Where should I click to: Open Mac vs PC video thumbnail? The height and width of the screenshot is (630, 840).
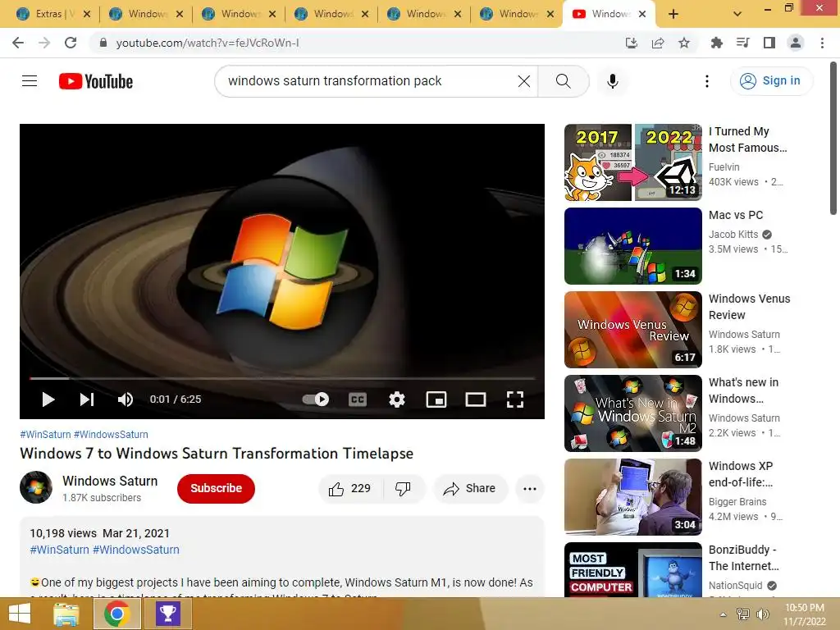[633, 246]
